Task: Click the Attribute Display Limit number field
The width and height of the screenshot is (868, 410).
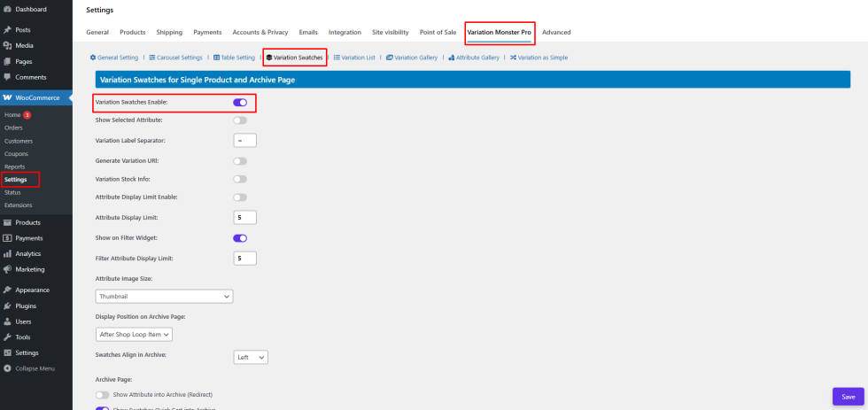Action: 244,218
